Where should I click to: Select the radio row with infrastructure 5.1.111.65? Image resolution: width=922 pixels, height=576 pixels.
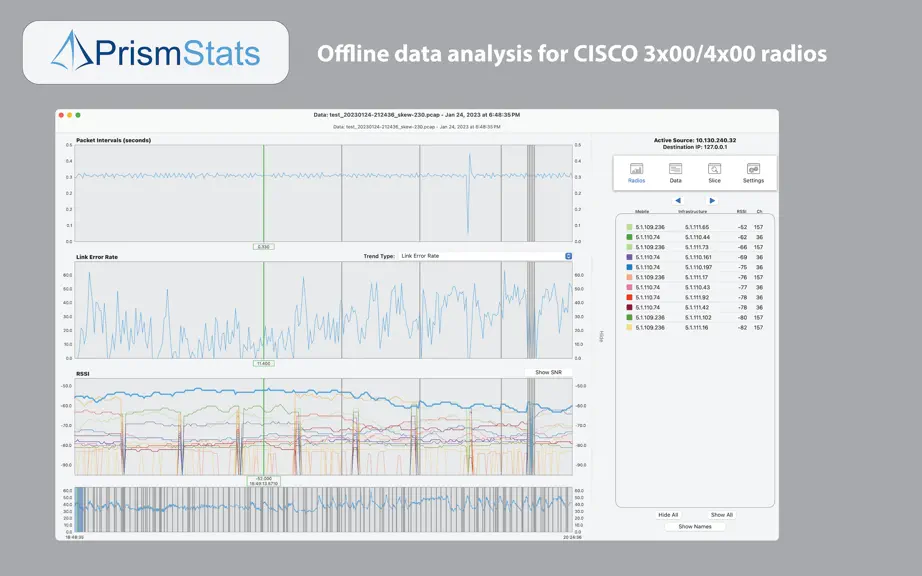[694, 227]
